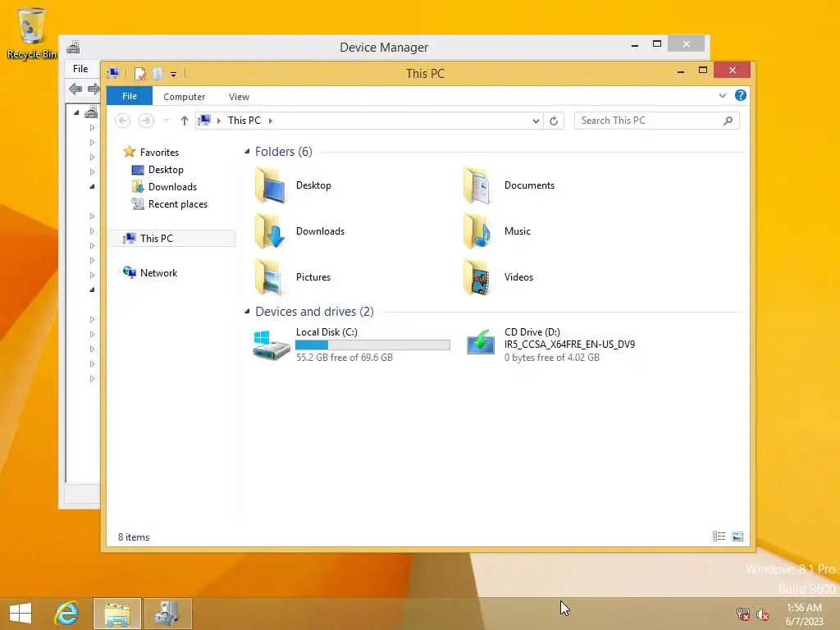Open the Customize Quick Access Toolbar dropdown

click(x=174, y=74)
